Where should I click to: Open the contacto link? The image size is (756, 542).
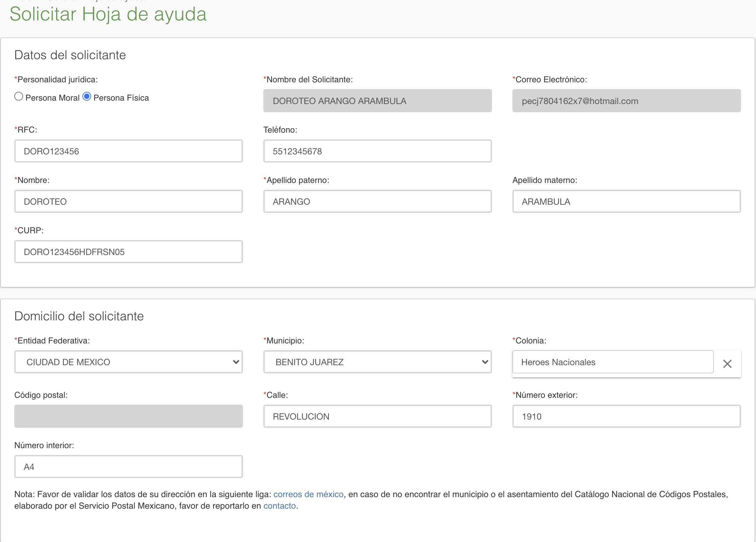[280, 506]
